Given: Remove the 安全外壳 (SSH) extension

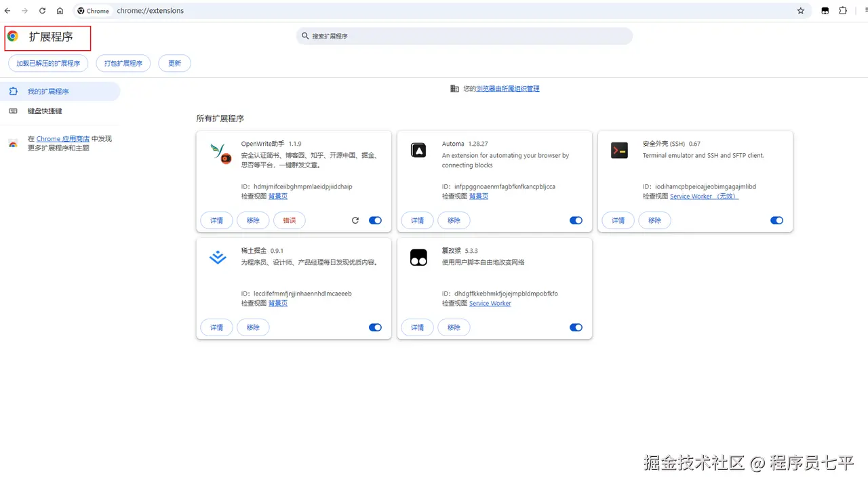Looking at the screenshot, I should 655,220.
